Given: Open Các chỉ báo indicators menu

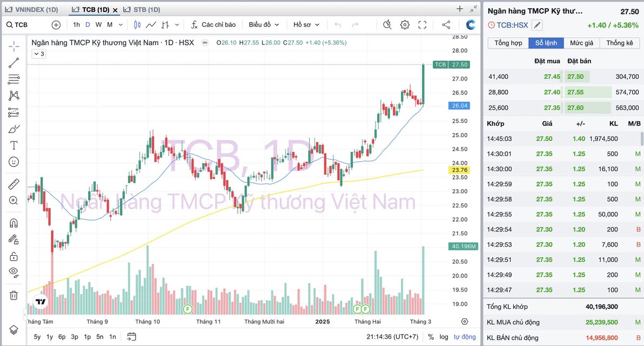Looking at the screenshot, I should (213, 25).
